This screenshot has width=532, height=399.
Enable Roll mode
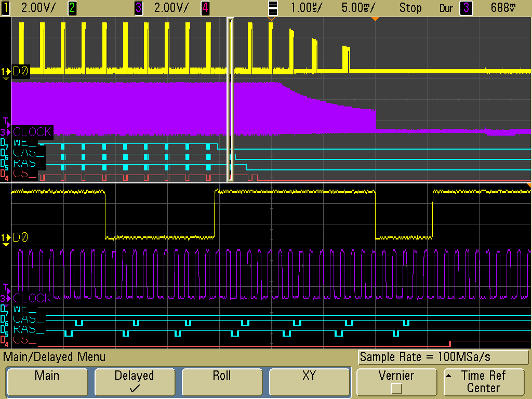(x=221, y=382)
